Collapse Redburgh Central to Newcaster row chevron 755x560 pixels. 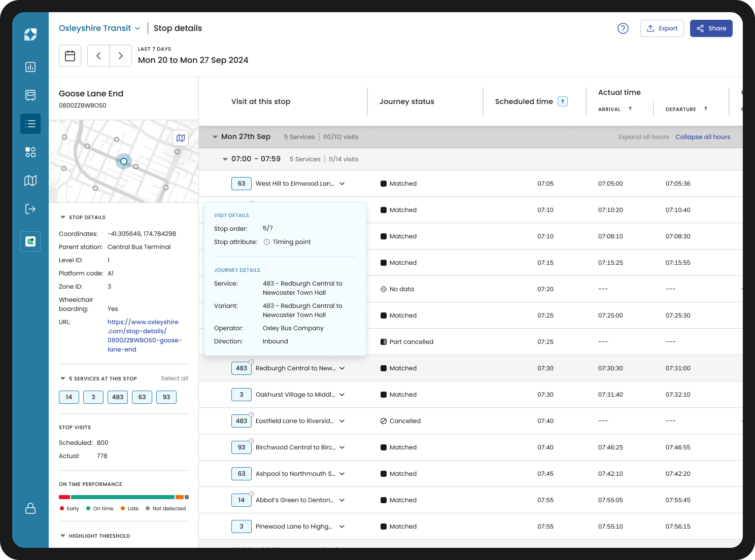coord(342,368)
